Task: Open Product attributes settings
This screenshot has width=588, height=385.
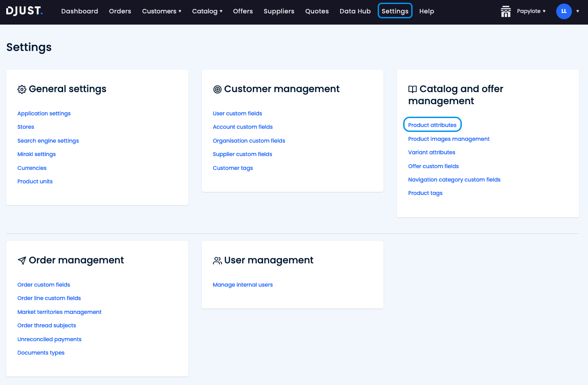Action: click(x=432, y=124)
